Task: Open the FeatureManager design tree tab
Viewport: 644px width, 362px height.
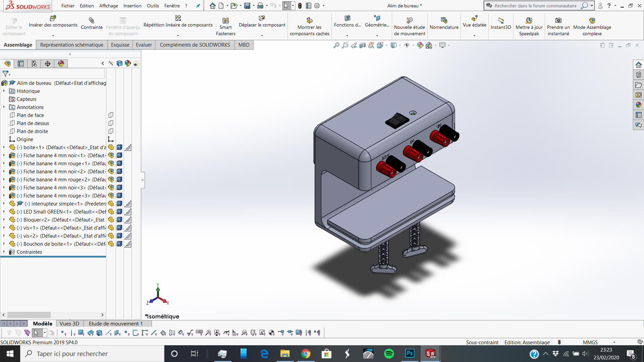Action: coord(7,64)
